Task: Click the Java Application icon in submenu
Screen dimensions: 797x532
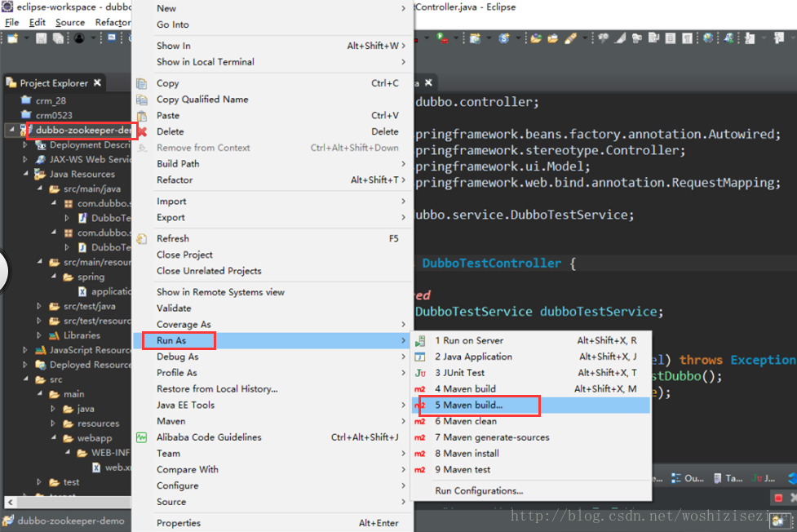Action: [420, 357]
